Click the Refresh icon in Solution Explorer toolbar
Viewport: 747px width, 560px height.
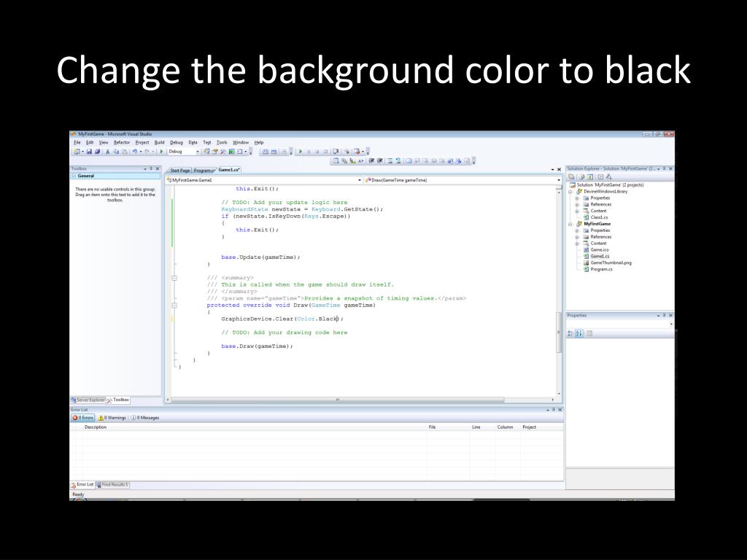(x=590, y=176)
